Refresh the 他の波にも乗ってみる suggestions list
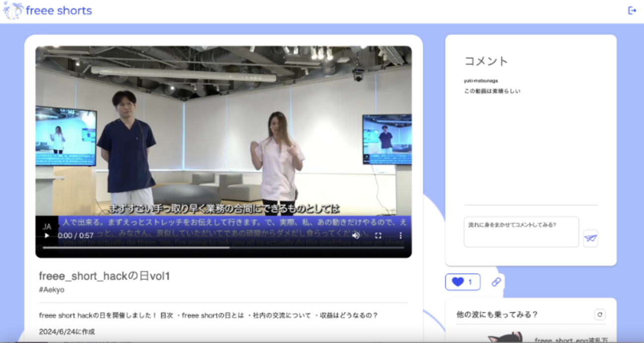The height and width of the screenshot is (343, 644). click(599, 315)
